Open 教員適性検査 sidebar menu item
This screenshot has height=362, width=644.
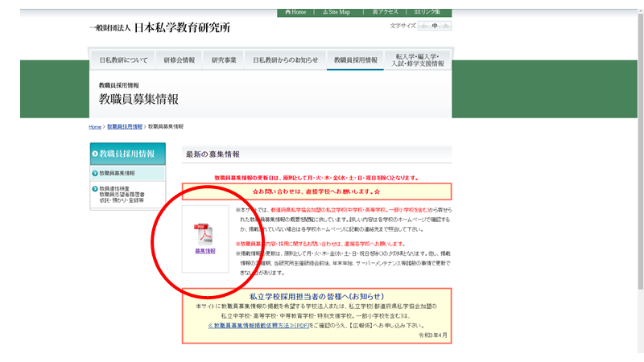(128, 195)
